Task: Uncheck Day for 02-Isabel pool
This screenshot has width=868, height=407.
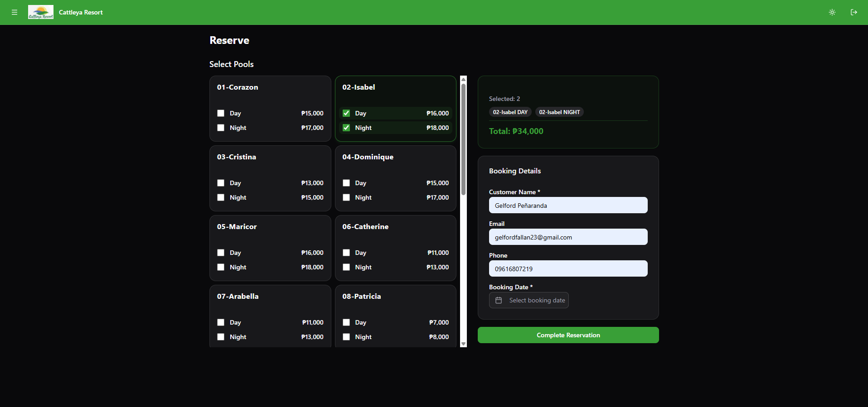Action: (346, 113)
